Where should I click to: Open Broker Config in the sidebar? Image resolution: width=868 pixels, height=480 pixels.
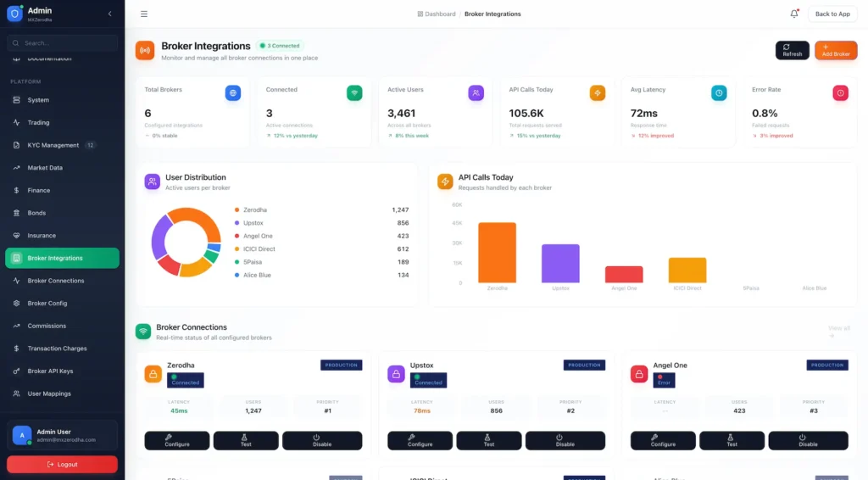pos(62,304)
